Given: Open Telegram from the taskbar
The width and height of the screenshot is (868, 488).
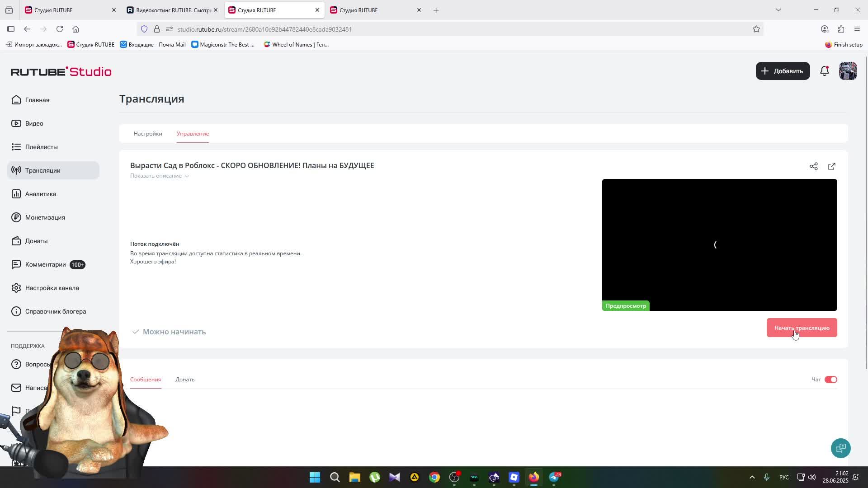Looking at the screenshot, I should tap(554, 477).
